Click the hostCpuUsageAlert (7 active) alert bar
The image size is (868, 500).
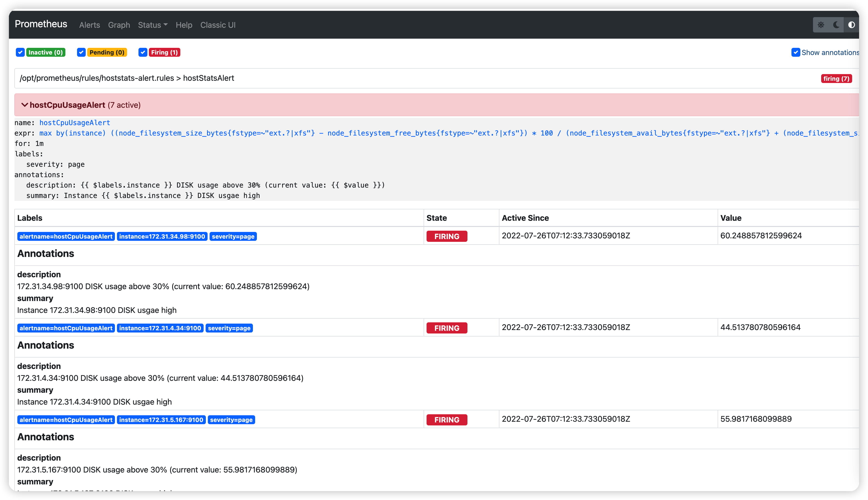tap(436, 105)
